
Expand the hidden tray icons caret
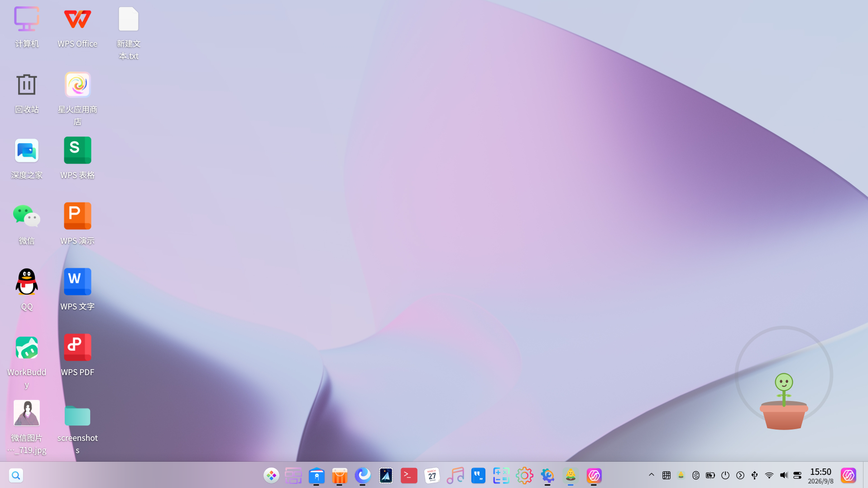click(x=652, y=475)
